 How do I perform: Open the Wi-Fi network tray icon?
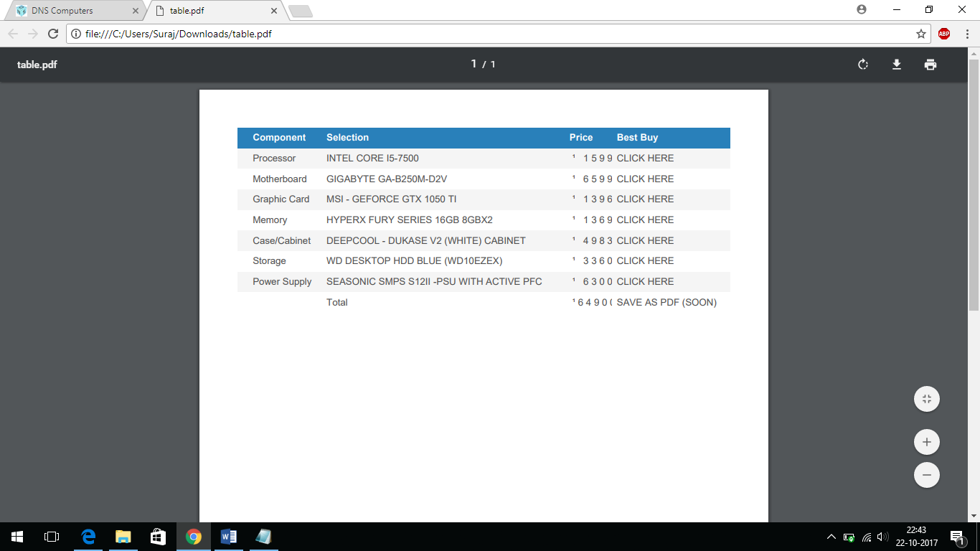coord(867,537)
